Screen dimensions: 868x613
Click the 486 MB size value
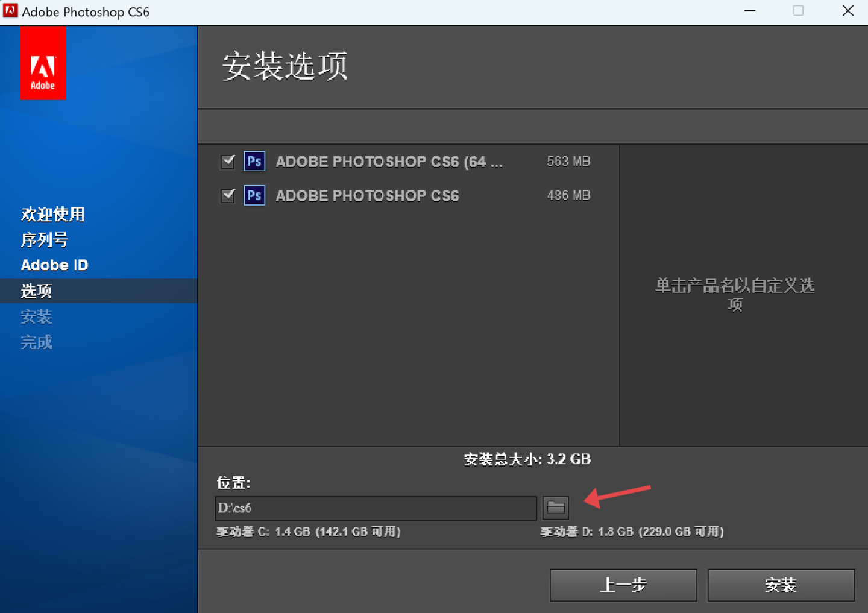568,195
